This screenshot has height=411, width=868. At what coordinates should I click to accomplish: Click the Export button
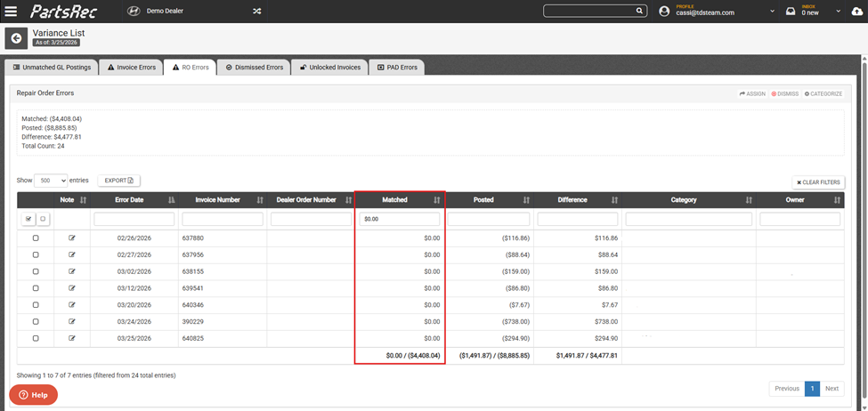click(x=119, y=181)
